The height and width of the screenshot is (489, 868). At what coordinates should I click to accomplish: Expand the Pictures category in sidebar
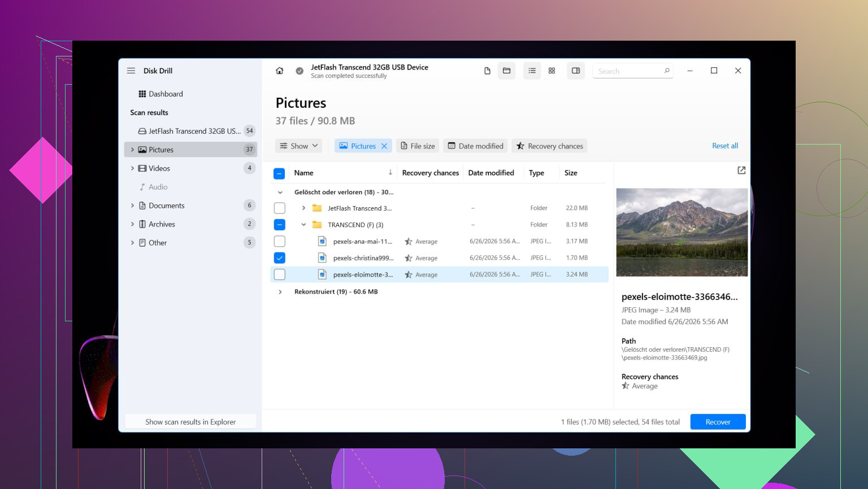click(x=132, y=150)
